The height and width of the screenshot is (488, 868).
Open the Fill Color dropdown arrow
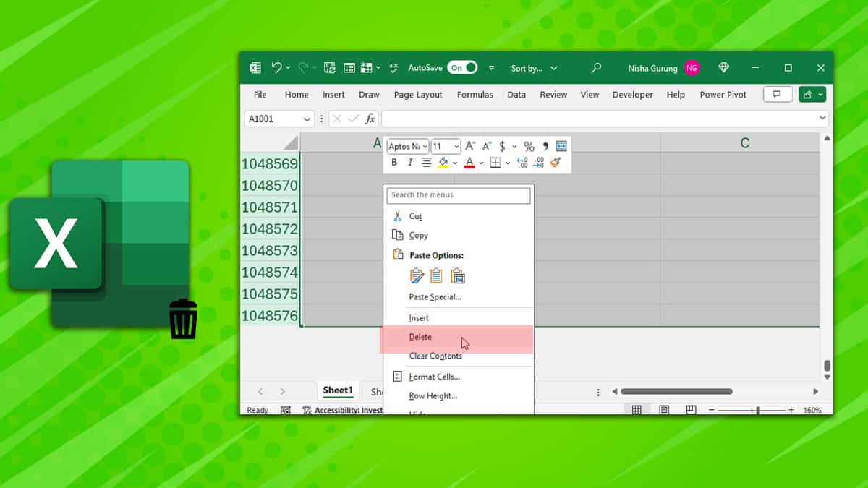(x=455, y=162)
